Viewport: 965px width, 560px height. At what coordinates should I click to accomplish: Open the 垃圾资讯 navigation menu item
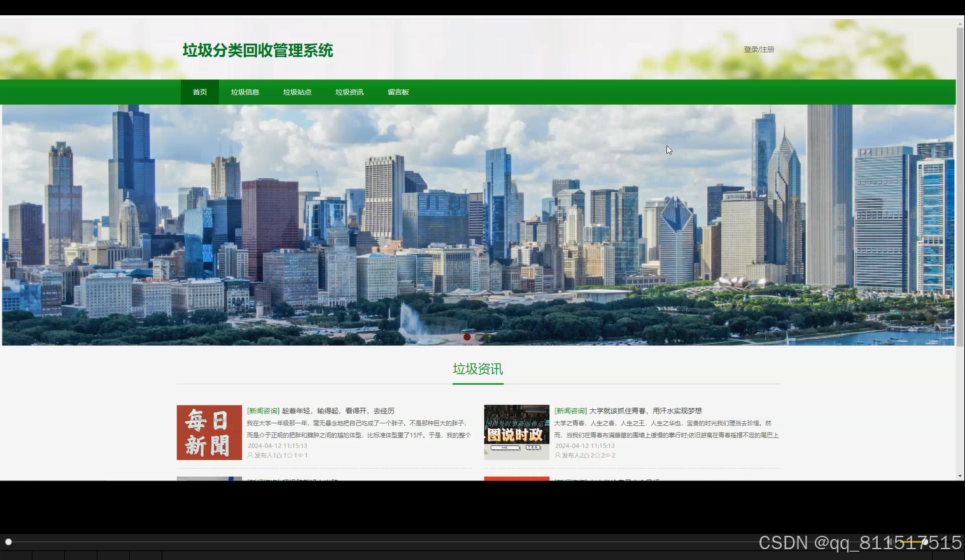click(x=349, y=92)
